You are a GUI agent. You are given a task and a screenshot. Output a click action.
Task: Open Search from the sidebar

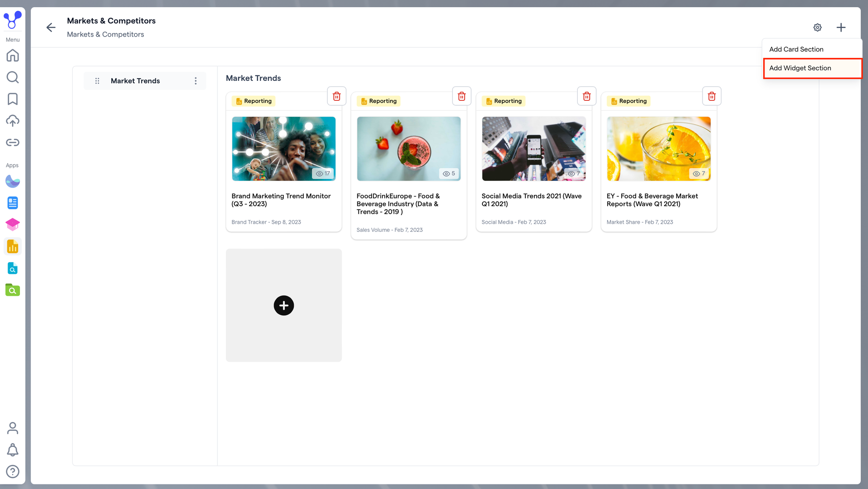point(13,77)
